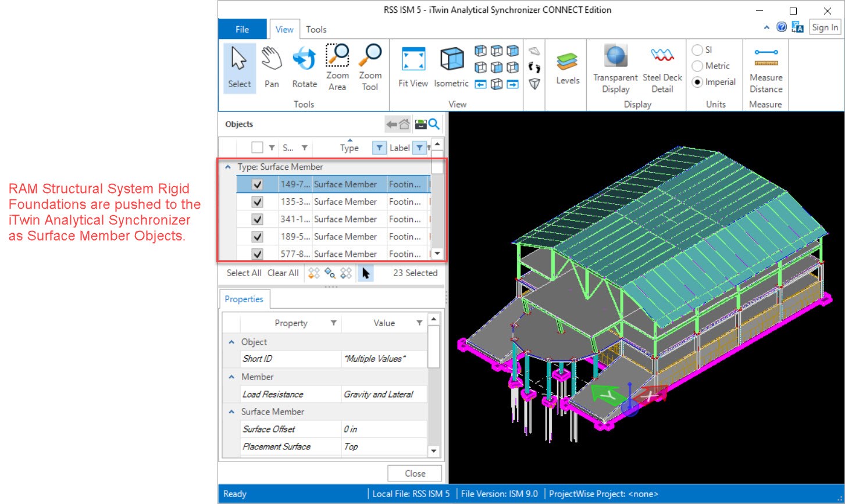Start the Zoom Area tool
Image resolution: width=845 pixels, height=504 pixels.
click(x=337, y=68)
